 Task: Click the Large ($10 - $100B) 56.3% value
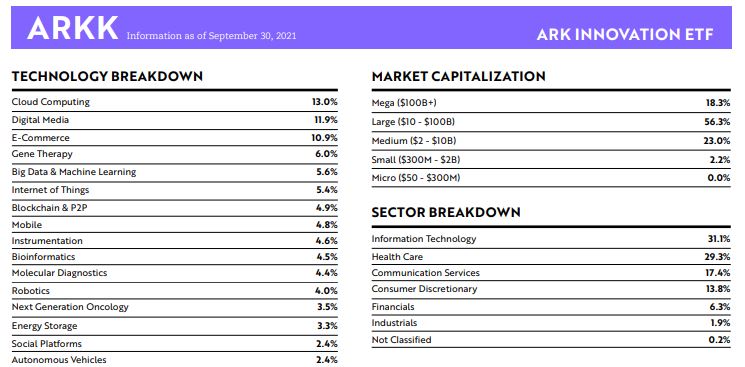(x=717, y=122)
